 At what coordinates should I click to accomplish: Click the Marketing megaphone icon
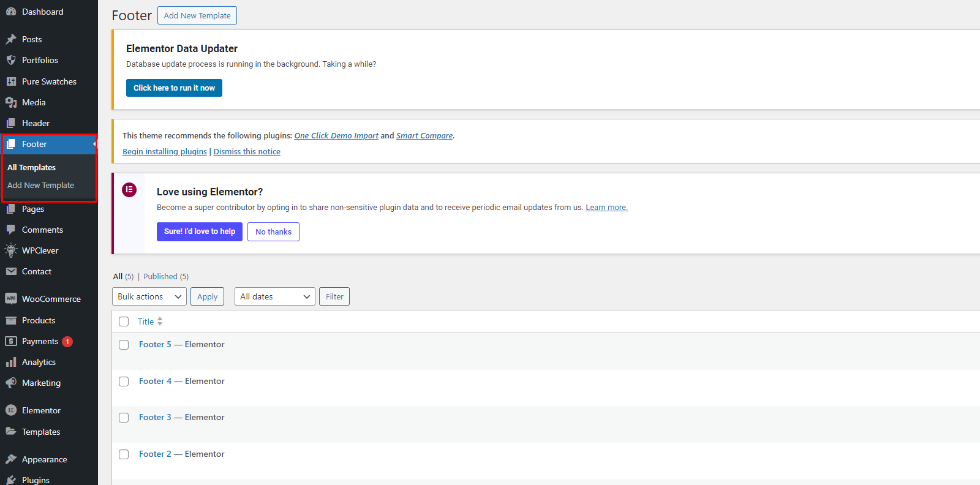tap(11, 383)
